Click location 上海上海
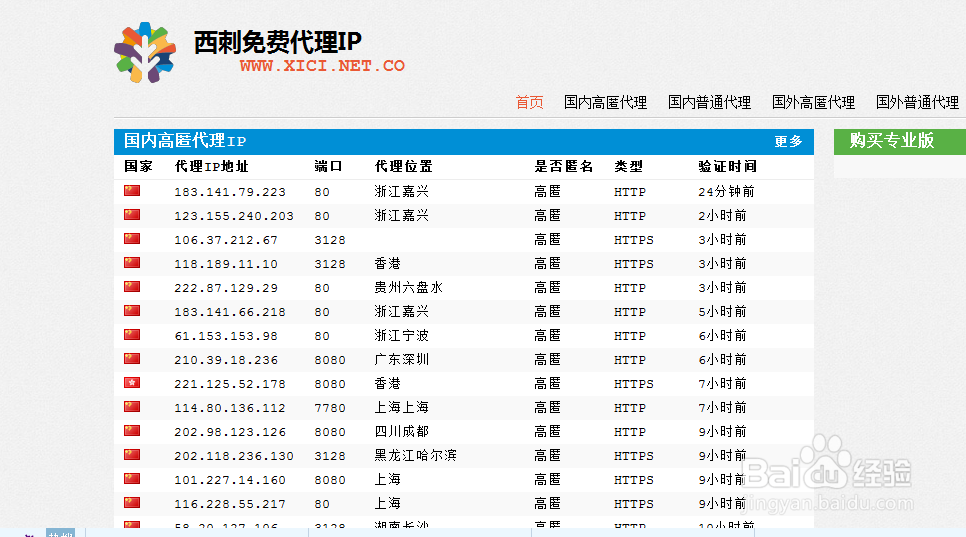 pyautogui.click(x=402, y=408)
